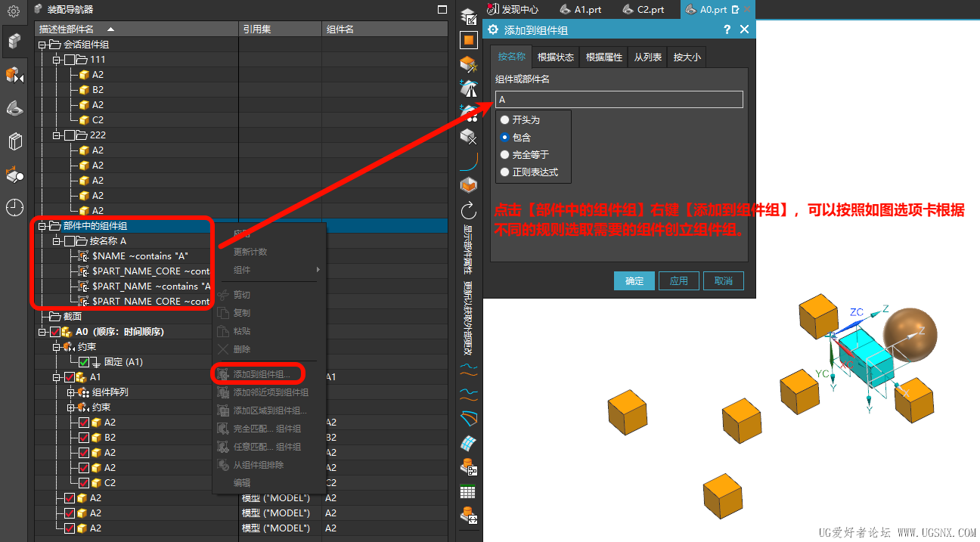
Task: Maximize the Assembly Navigator panel
Action: 442,10
